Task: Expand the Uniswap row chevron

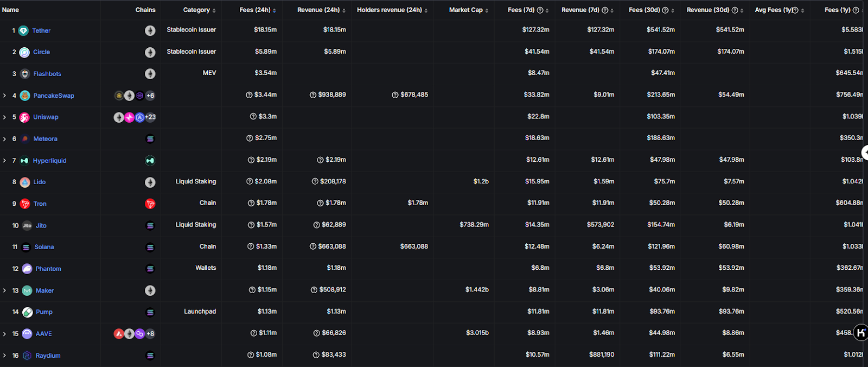Action: click(5, 117)
